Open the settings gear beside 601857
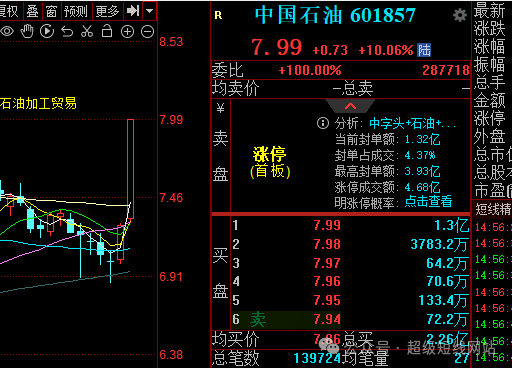This screenshot has height=368, width=512. pyautogui.click(x=460, y=15)
